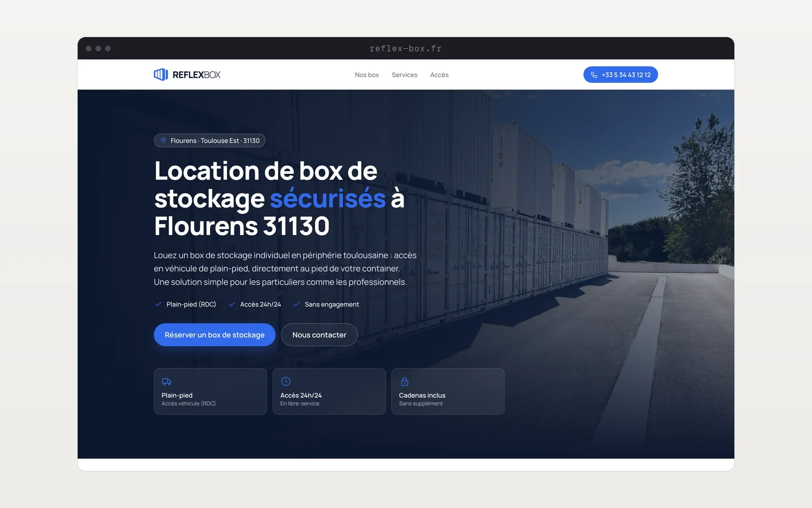This screenshot has width=812, height=508.
Task: Click the clock icon above Accès 24h/24
Action: (x=286, y=382)
